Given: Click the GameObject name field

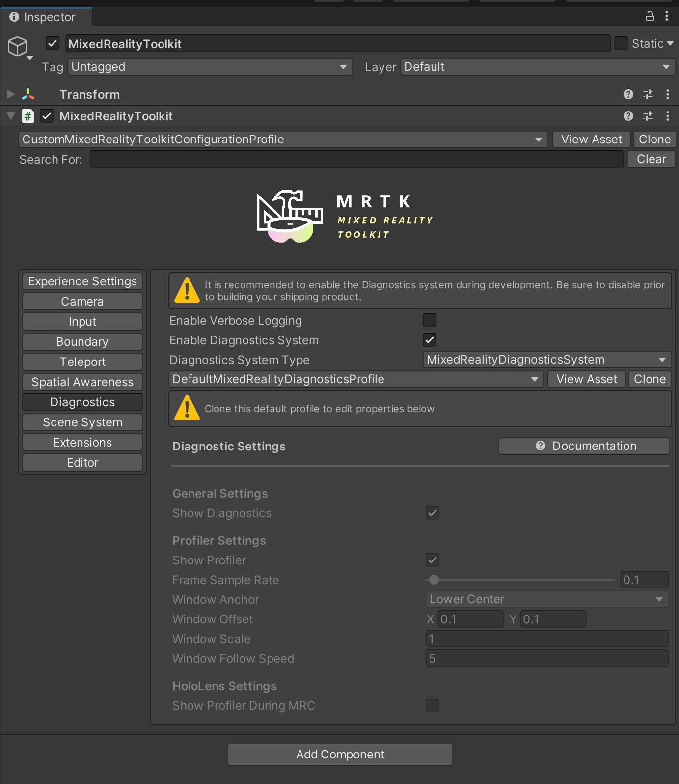Looking at the screenshot, I should point(338,43).
